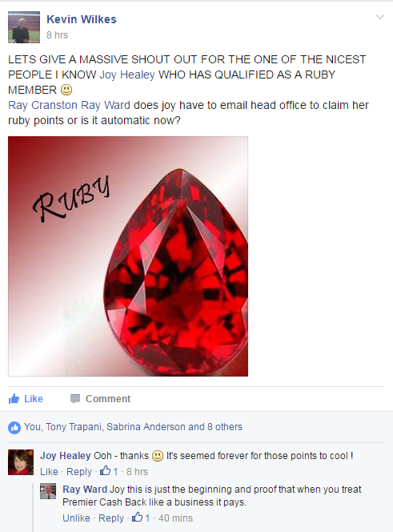393x532 pixels.
Task: Click the Comment speech bubble icon
Action: pos(75,399)
